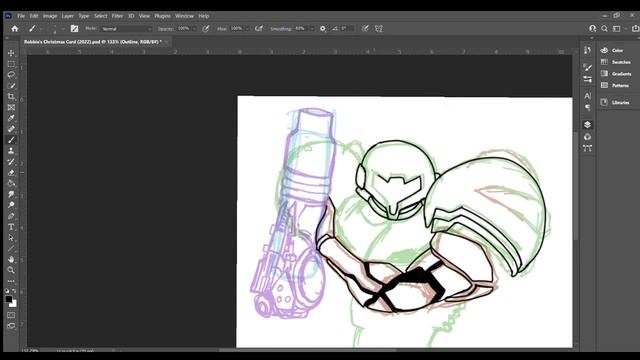Image resolution: width=640 pixels, height=360 pixels.
Task: Open the Brushes panel icon
Action: tap(587, 67)
